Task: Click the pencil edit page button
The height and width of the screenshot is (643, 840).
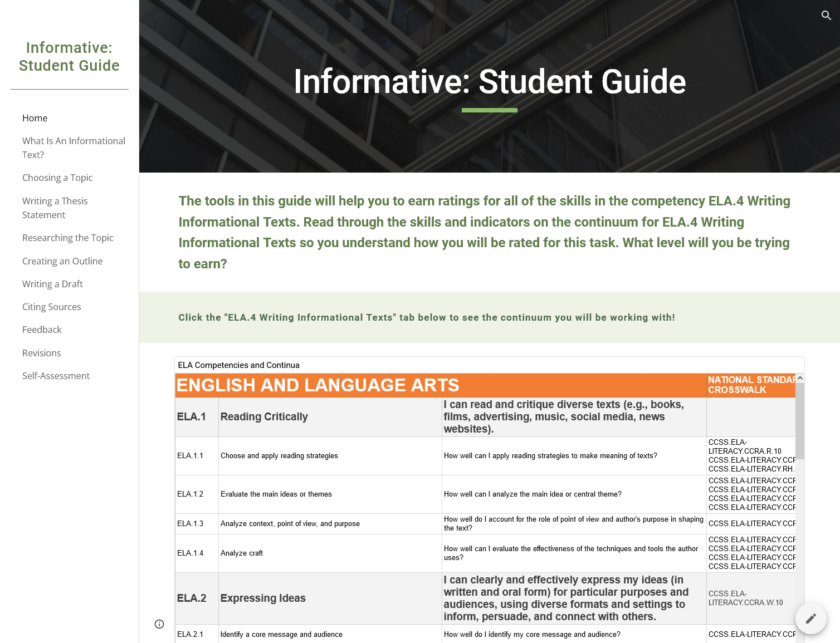Action: [x=810, y=618]
